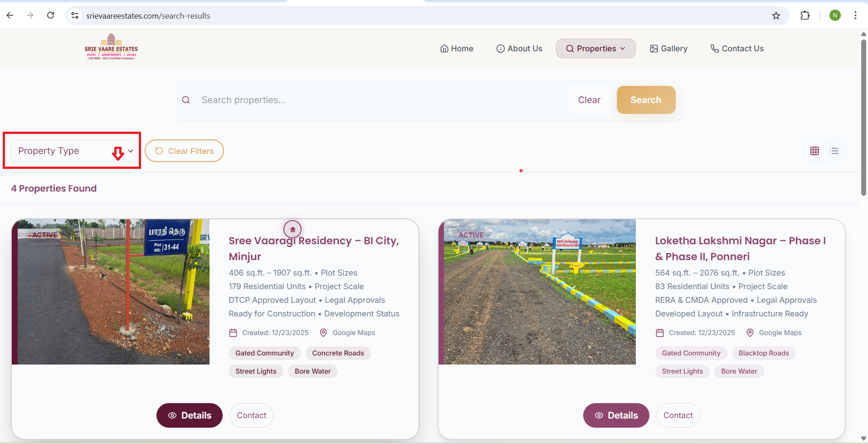The width and height of the screenshot is (868, 444).
Task: Type in the Search properties field
Action: pos(381,100)
